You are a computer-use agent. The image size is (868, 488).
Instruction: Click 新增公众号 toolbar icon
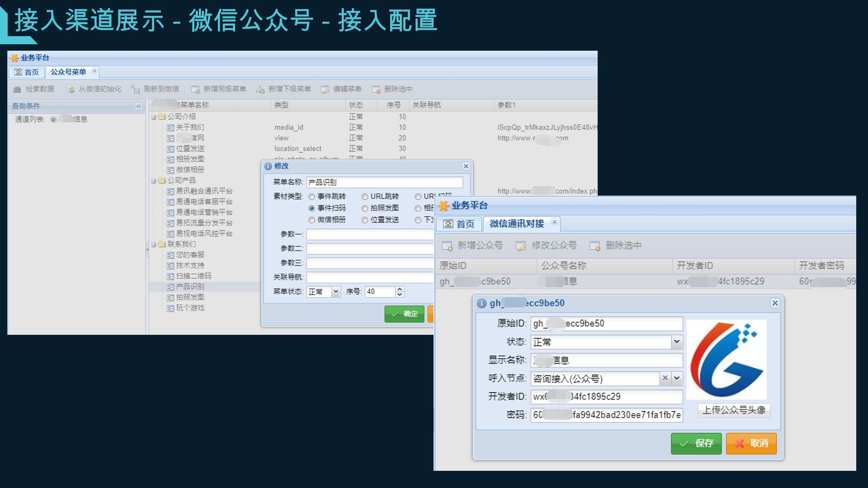pyautogui.click(x=447, y=246)
